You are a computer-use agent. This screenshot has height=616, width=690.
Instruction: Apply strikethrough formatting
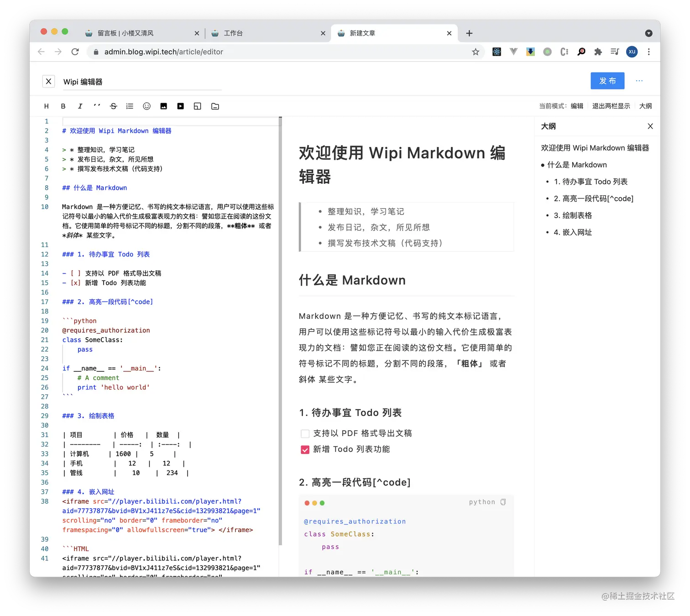pyautogui.click(x=114, y=106)
